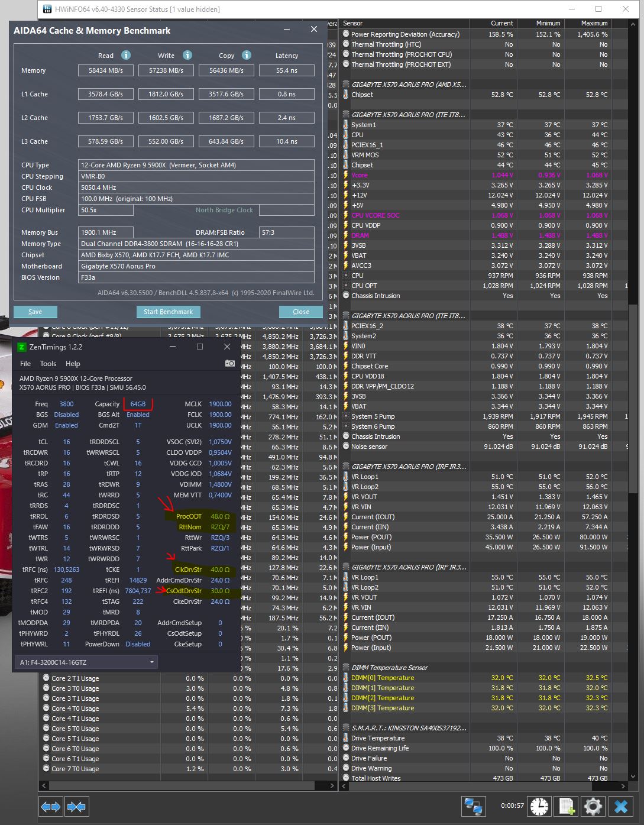Click the Memory Bus 1900.1 MHz field
The width and height of the screenshot is (644, 825).
(105, 232)
